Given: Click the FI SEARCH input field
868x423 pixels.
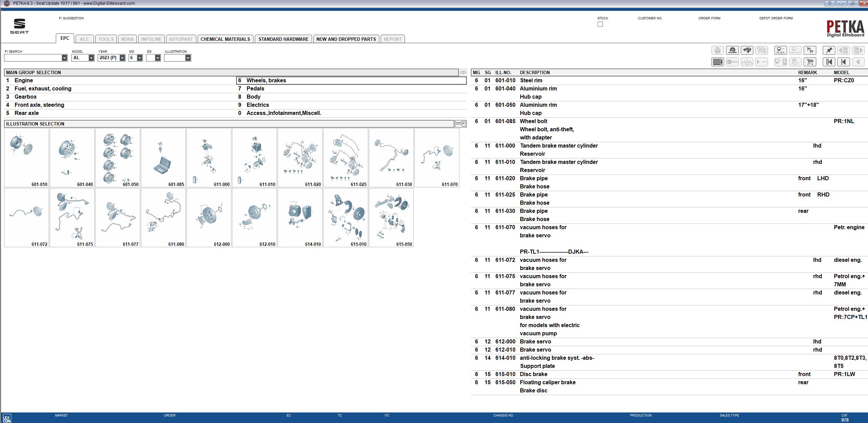Looking at the screenshot, I should (x=33, y=58).
